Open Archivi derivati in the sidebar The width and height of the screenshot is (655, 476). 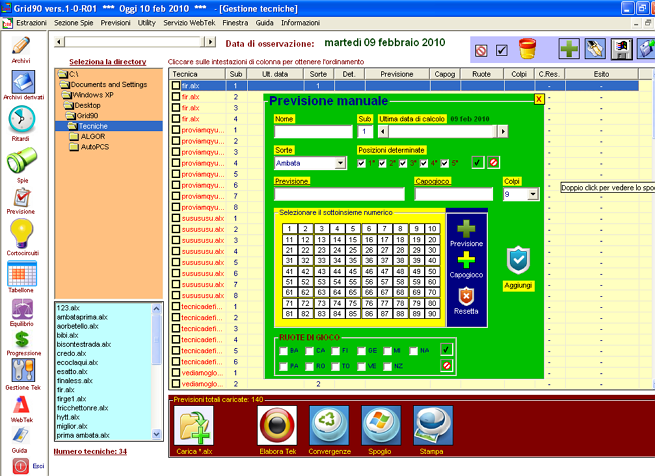pyautogui.click(x=23, y=81)
